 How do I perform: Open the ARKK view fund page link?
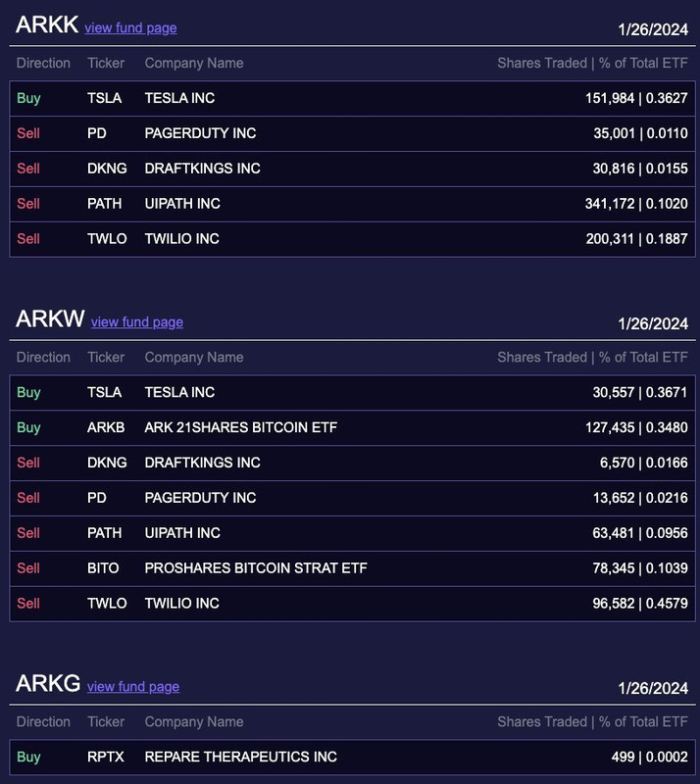tap(130, 28)
